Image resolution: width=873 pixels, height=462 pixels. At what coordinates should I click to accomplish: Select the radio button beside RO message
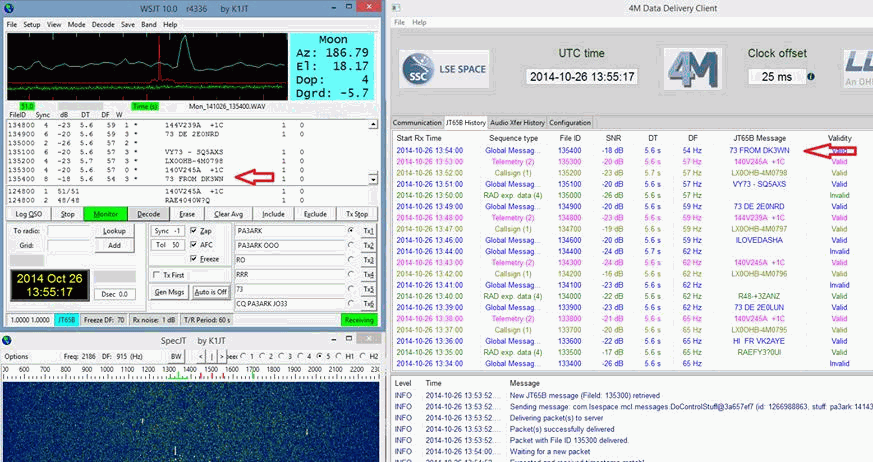coord(351,259)
